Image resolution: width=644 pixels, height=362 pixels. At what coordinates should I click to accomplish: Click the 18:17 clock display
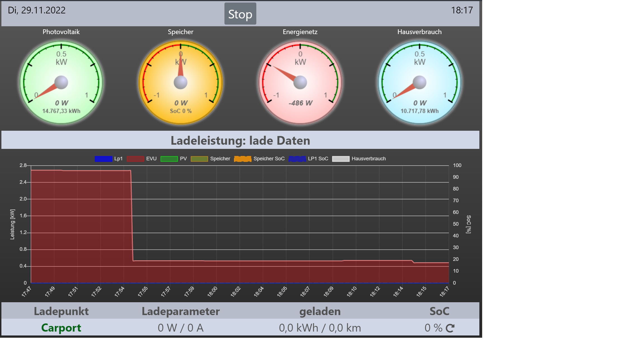(x=462, y=10)
